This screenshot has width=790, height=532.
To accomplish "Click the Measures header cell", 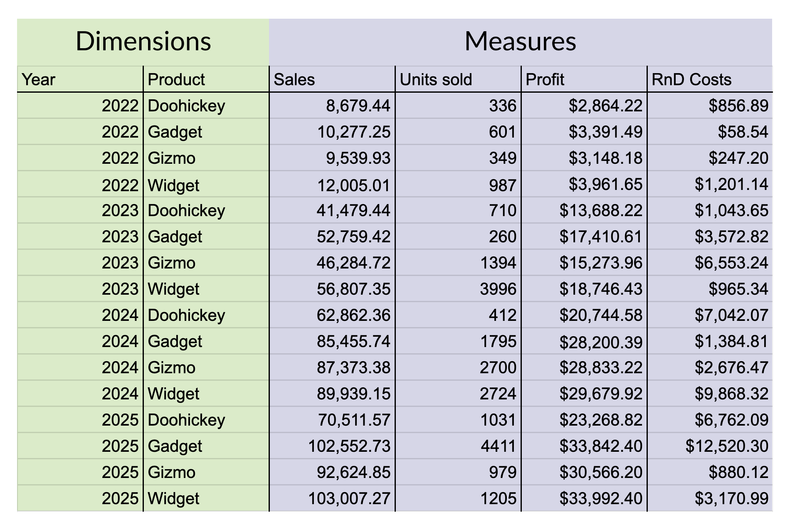I will pos(520,42).
